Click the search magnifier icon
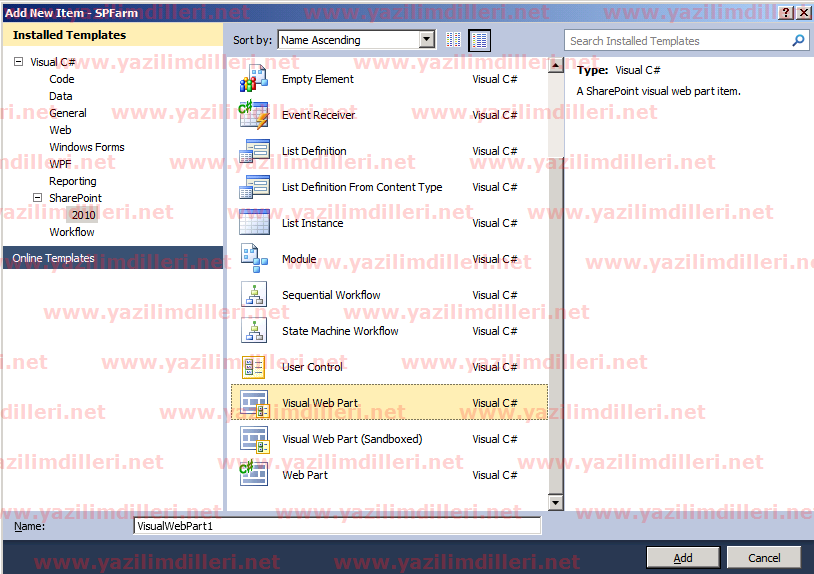Screen dimensions: 814x574 (798, 40)
